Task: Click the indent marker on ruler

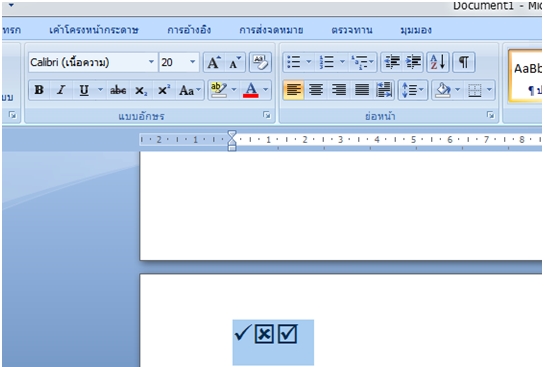Action: (232, 140)
